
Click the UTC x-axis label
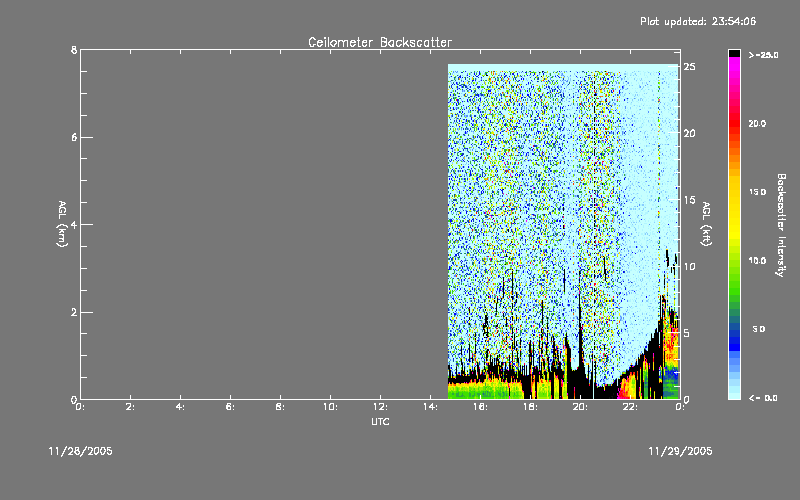pos(380,421)
